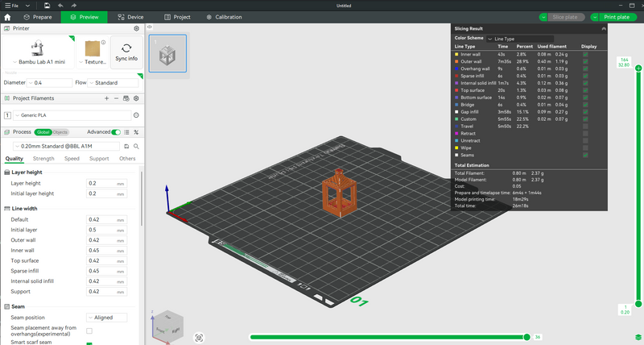Click the Print plate button

pos(617,17)
